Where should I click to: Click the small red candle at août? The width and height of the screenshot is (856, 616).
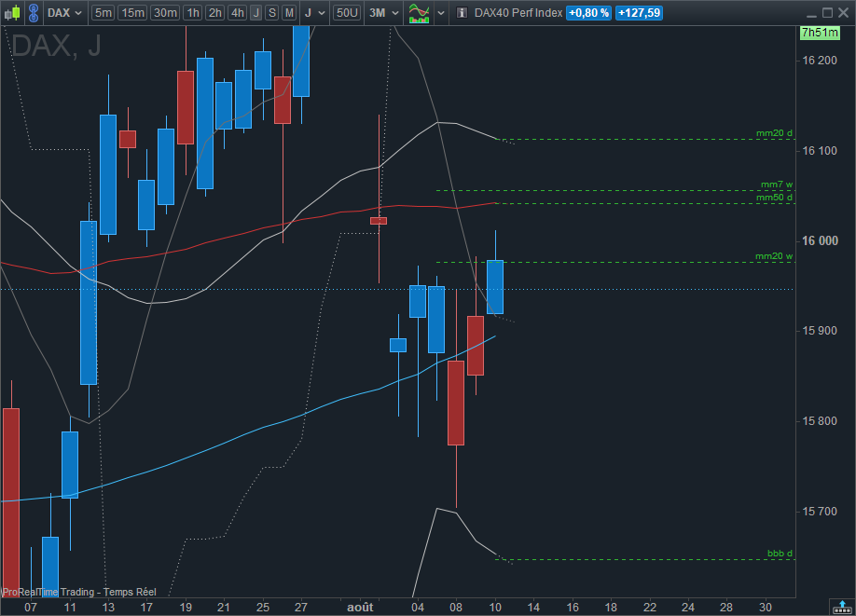click(x=379, y=221)
